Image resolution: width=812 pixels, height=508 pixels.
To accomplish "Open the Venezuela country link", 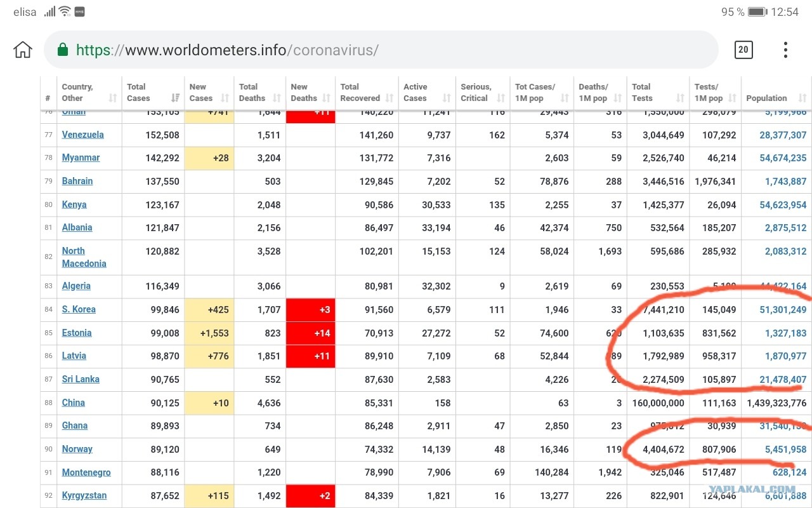I will tap(82, 135).
